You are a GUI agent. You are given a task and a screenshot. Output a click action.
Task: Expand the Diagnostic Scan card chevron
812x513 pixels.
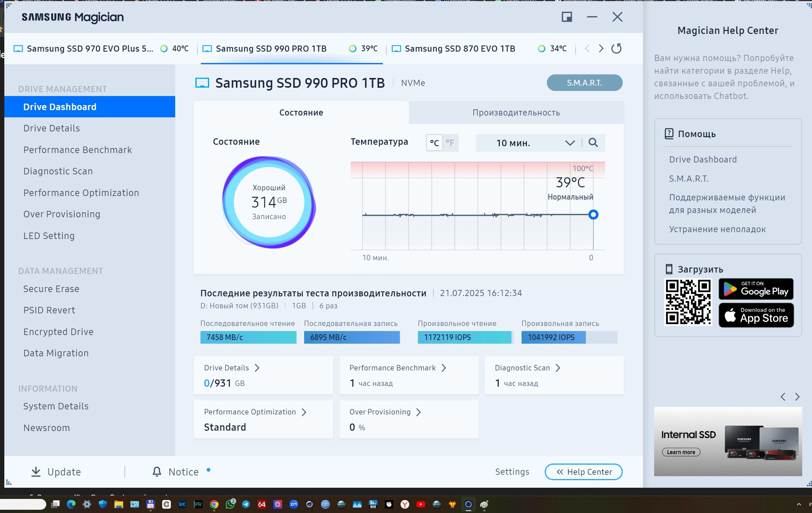tap(558, 368)
